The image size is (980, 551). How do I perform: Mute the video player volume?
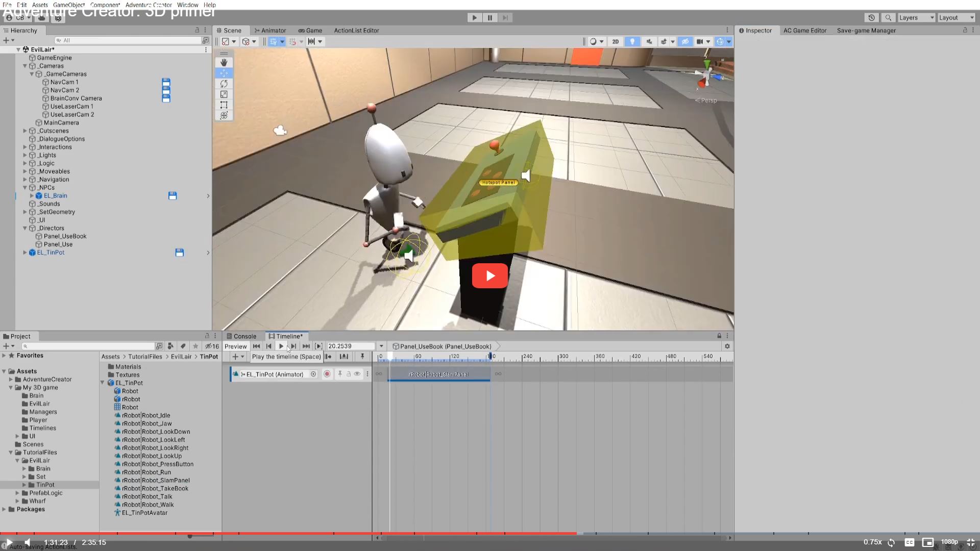28,542
